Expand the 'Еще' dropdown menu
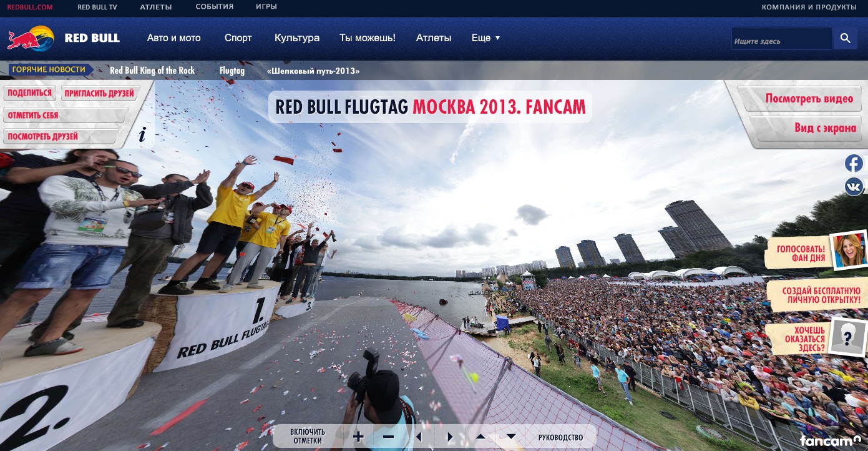This screenshot has width=868, height=451. [485, 38]
